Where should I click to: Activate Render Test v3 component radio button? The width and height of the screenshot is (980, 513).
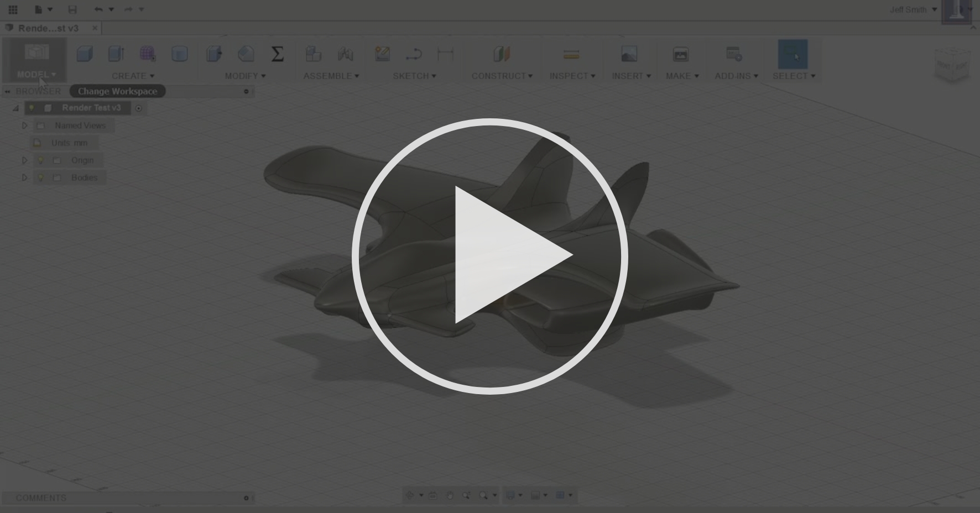139,108
